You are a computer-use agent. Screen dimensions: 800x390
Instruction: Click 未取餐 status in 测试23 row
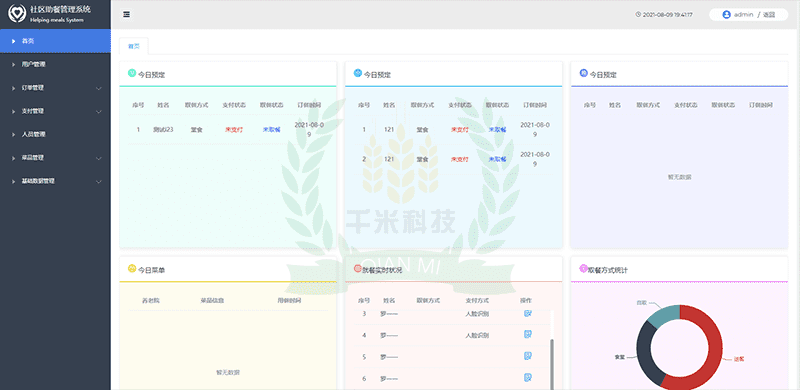[272, 130]
